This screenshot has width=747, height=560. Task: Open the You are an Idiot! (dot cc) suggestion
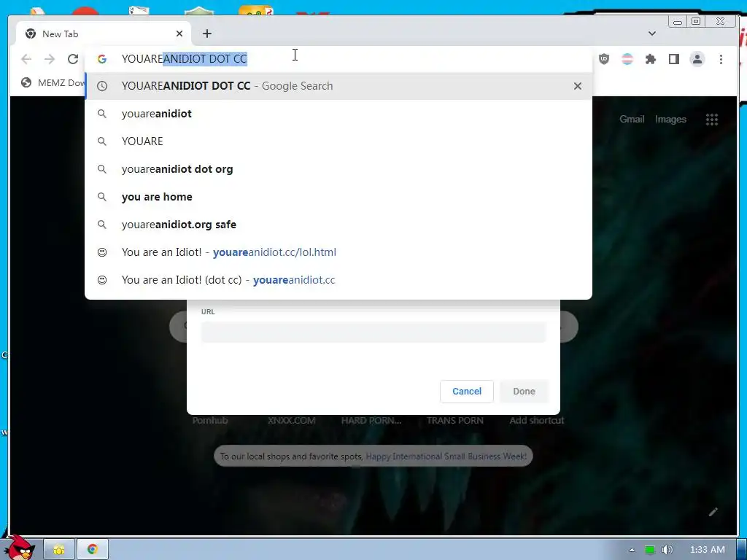point(338,279)
